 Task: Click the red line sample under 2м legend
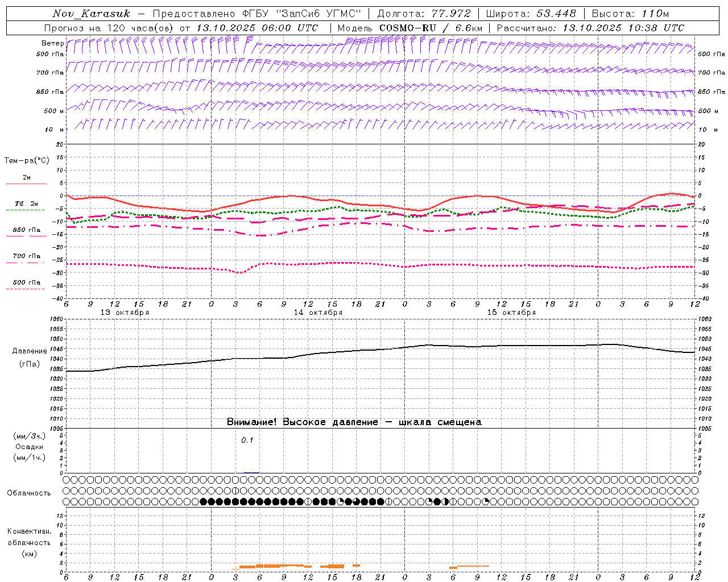26,184
